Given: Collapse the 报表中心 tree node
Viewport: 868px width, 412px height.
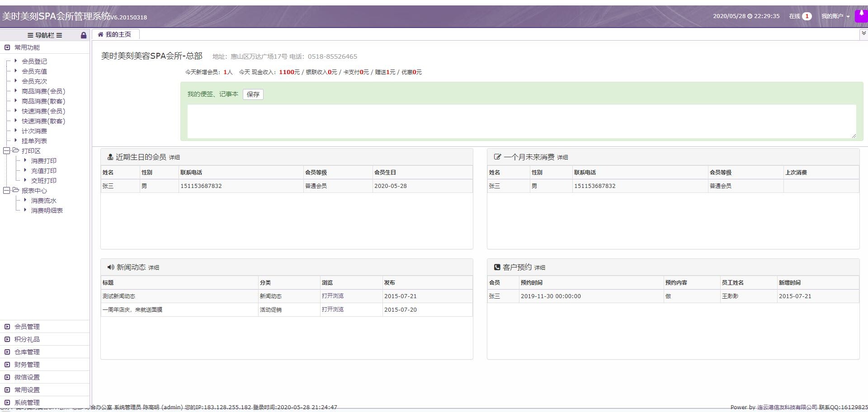Looking at the screenshot, I should click(x=7, y=191).
